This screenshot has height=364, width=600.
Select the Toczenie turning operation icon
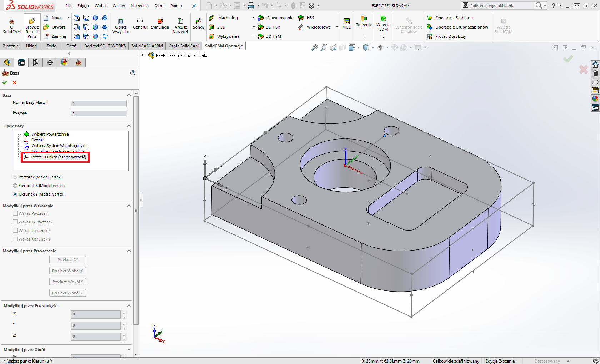click(x=364, y=21)
